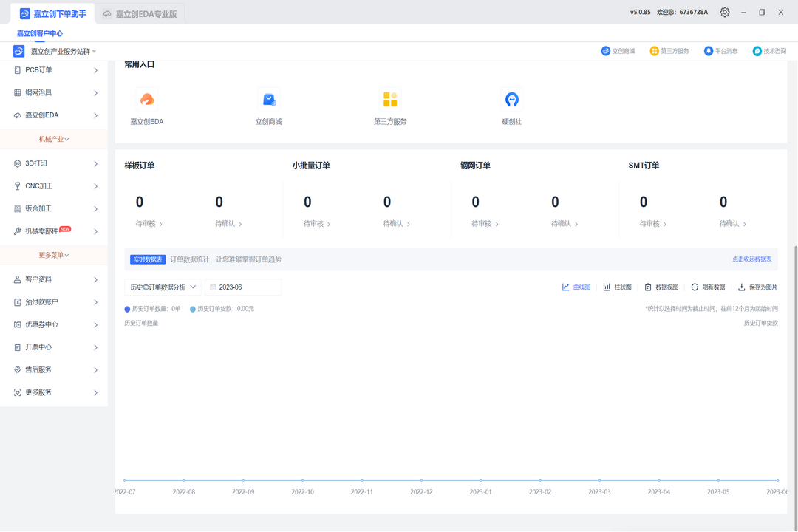Image resolution: width=798 pixels, height=532 pixels.
Task: Open the 嘉立创产业服务站群 dropdown
Action: pyautogui.click(x=63, y=52)
